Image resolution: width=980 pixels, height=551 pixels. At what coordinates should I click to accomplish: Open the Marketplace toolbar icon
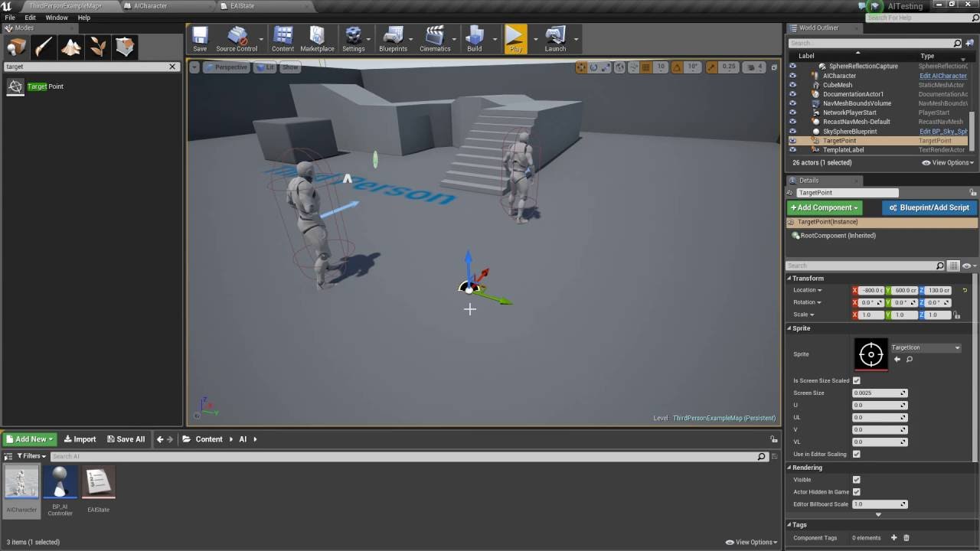pos(317,39)
